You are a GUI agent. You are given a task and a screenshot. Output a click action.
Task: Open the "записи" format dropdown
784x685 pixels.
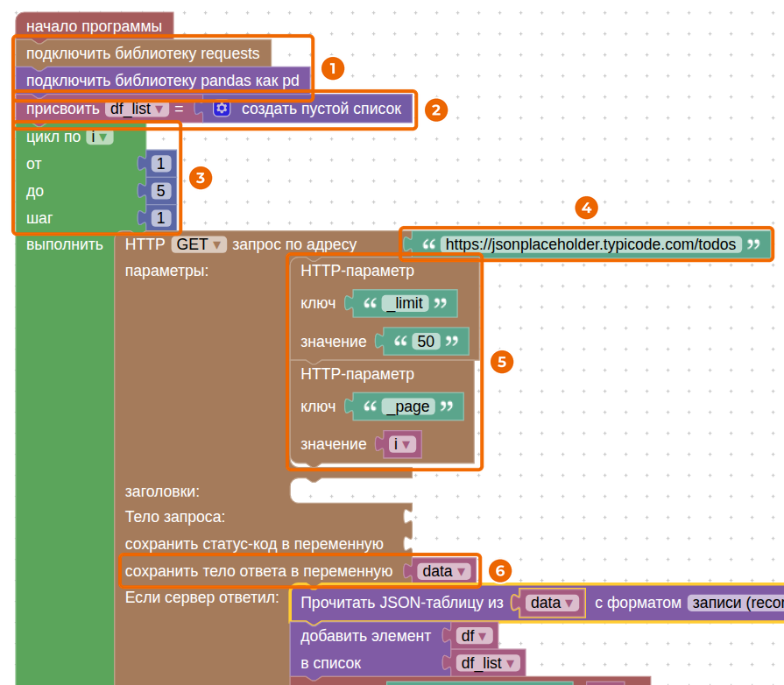pos(736,603)
